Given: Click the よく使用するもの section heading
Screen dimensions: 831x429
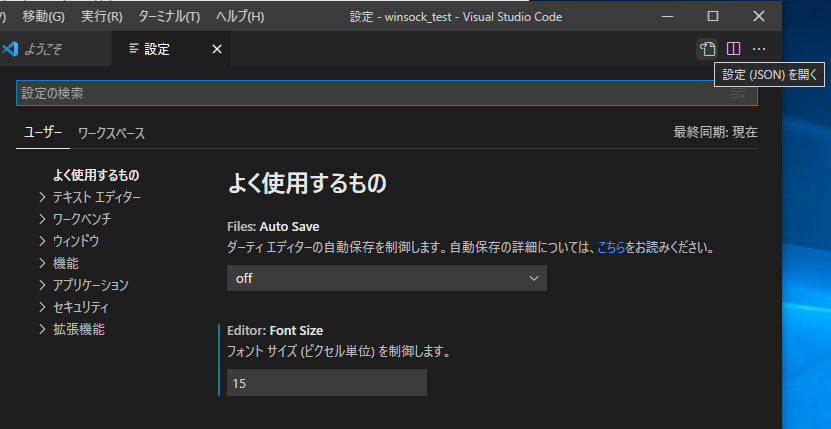Looking at the screenshot, I should coord(307,183).
